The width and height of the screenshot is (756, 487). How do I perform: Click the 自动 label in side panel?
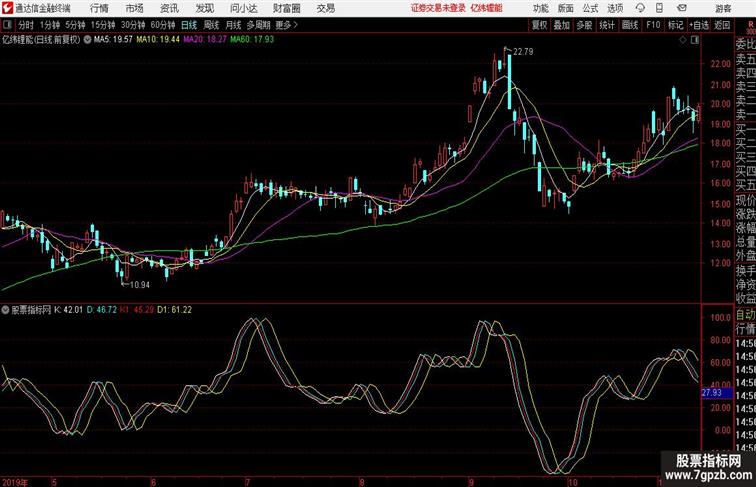(745, 315)
